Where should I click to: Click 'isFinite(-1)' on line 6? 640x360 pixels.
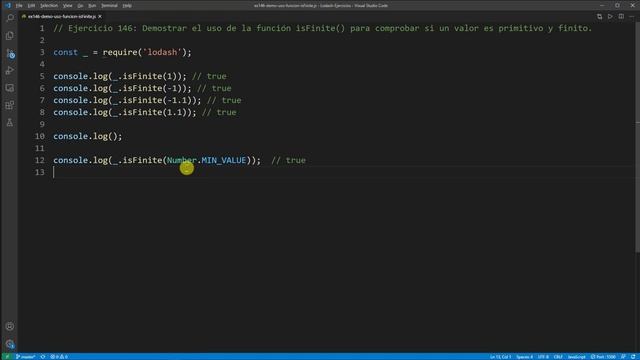tap(152, 88)
